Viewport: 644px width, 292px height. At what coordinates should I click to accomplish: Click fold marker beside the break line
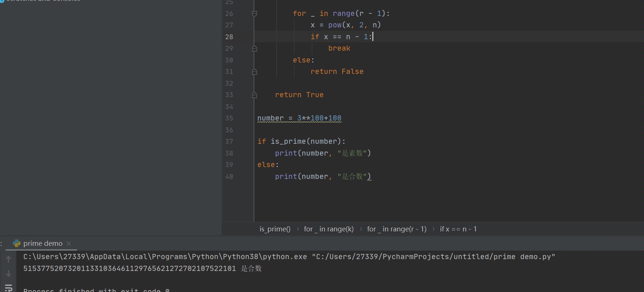pos(254,48)
